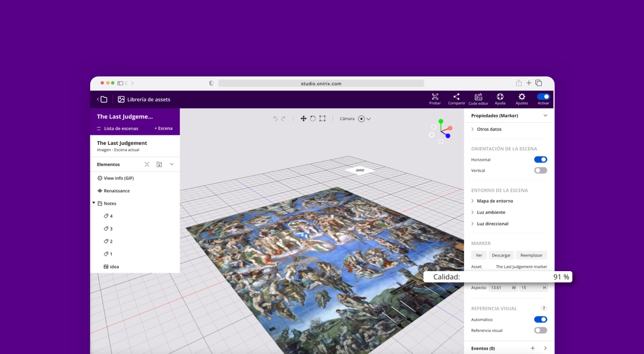Select the move transform tool
The image size is (644, 354).
pos(303,119)
